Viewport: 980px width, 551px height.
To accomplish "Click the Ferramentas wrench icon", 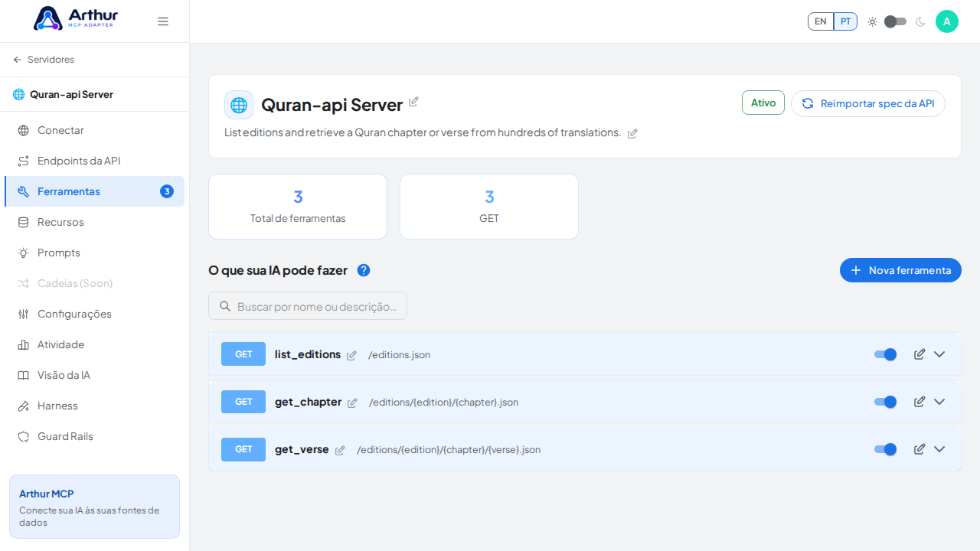I will click(x=23, y=191).
